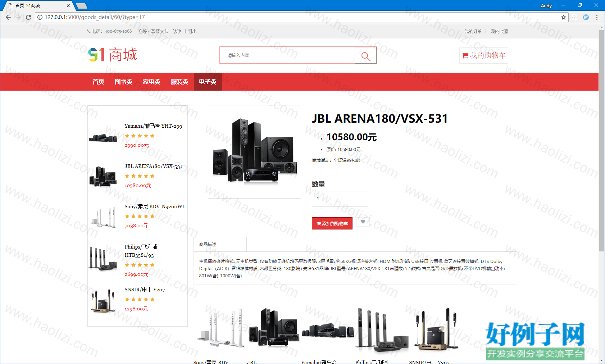Click the 2699.00元 price text
Image resolution: width=605 pixels, height=364 pixels.
(x=136, y=274)
